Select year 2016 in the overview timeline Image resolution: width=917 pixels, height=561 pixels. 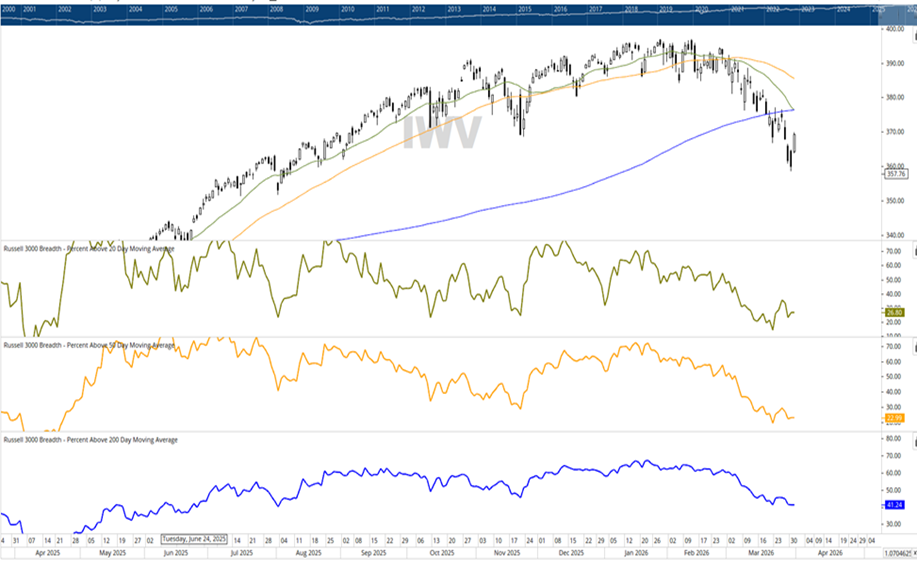point(560,9)
